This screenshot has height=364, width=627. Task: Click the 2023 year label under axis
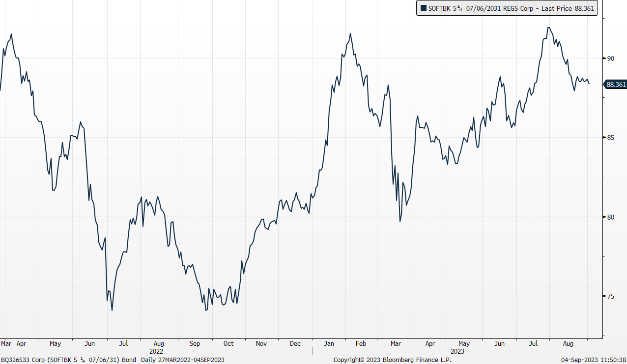click(x=457, y=351)
